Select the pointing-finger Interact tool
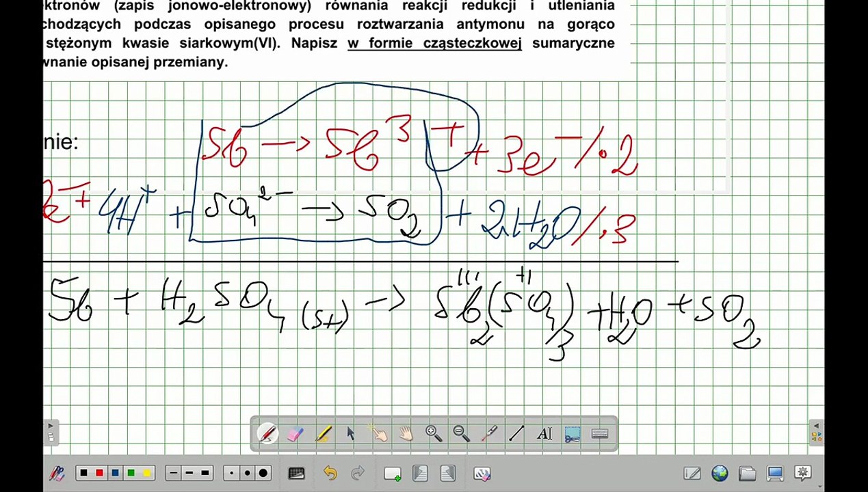The image size is (868, 492). (x=378, y=433)
